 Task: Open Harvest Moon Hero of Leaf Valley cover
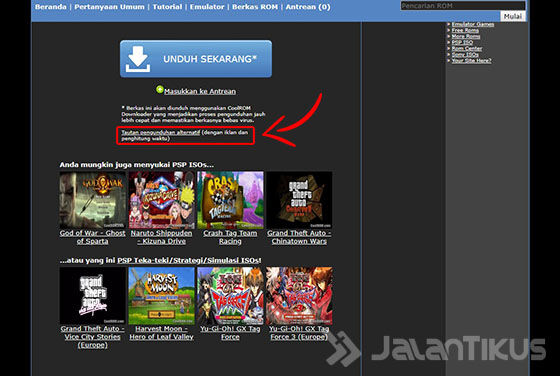pos(161,296)
